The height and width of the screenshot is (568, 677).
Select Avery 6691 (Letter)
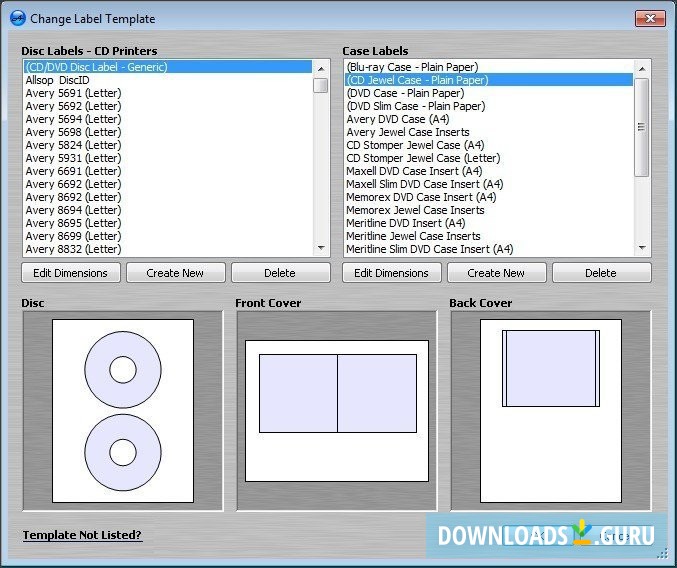[x=168, y=171]
